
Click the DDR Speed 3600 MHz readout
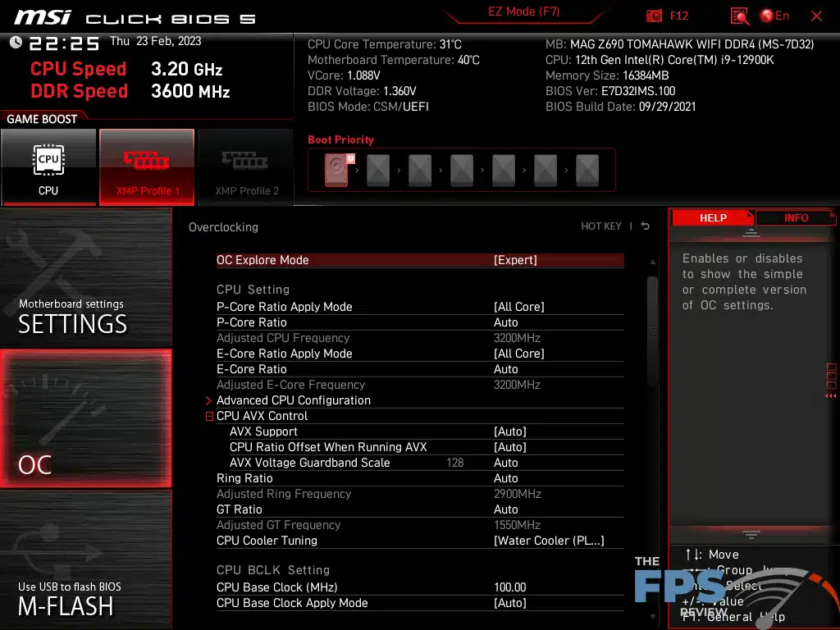[130, 91]
